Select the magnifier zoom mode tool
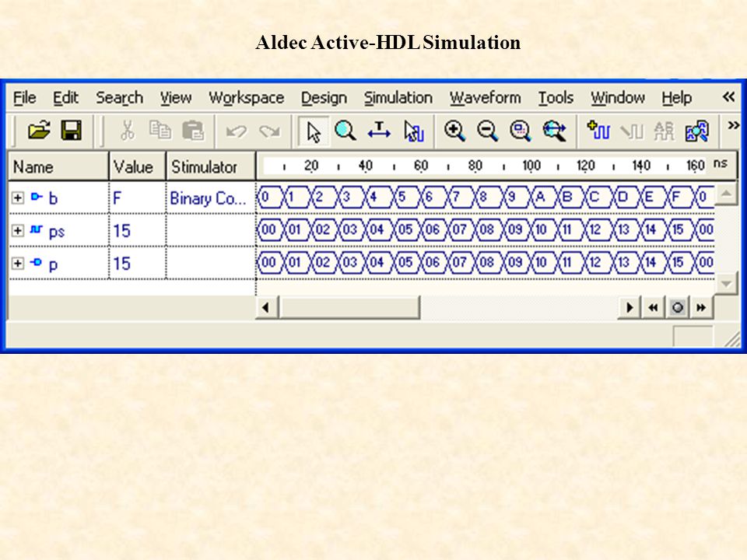Image resolution: width=747 pixels, height=560 pixels. (x=345, y=131)
